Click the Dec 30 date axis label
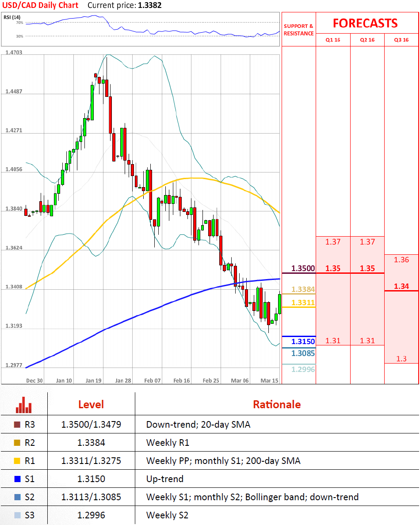This screenshot has width=420, height=525. [34, 381]
